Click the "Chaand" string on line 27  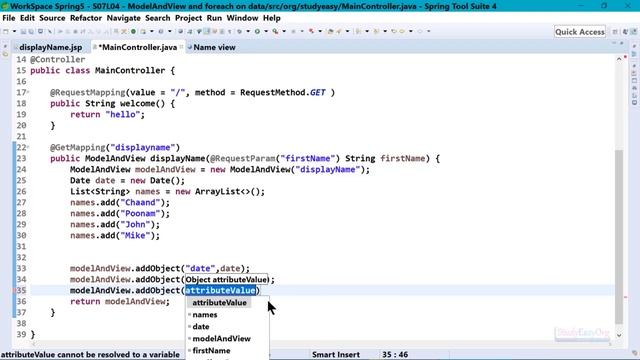point(140,202)
